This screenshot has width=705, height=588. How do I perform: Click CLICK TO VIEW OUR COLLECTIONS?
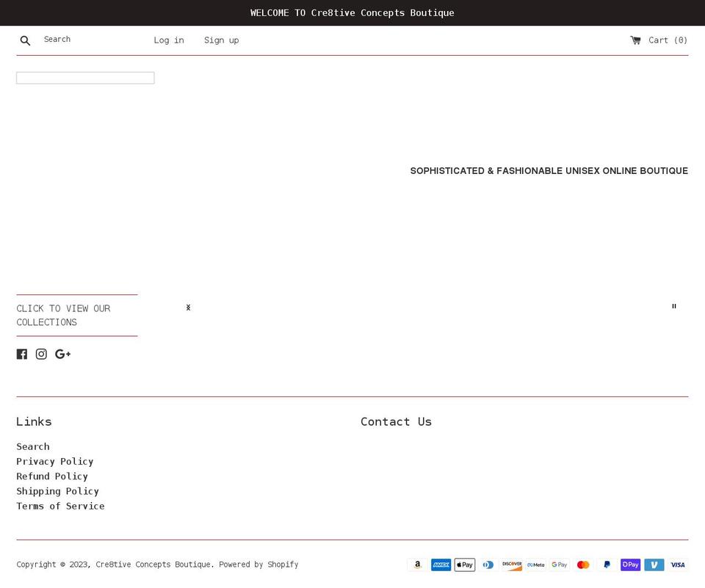(63, 315)
